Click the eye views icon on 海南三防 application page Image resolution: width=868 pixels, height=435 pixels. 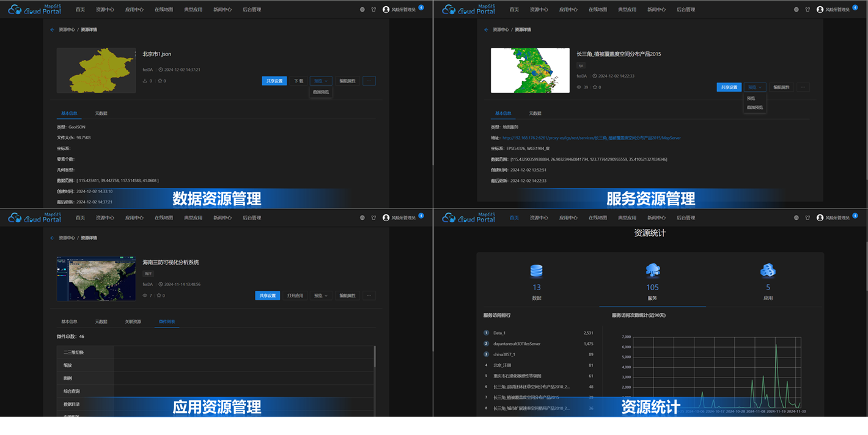click(x=145, y=296)
